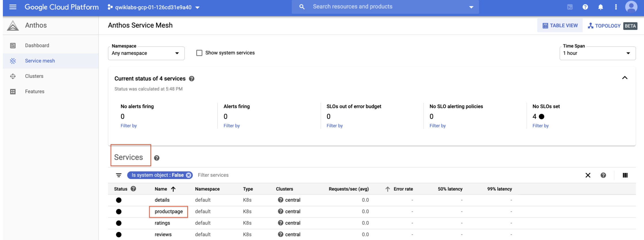This screenshot has width=644, height=240.
Task: Select Service mesh in the sidebar
Action: [x=51, y=61]
